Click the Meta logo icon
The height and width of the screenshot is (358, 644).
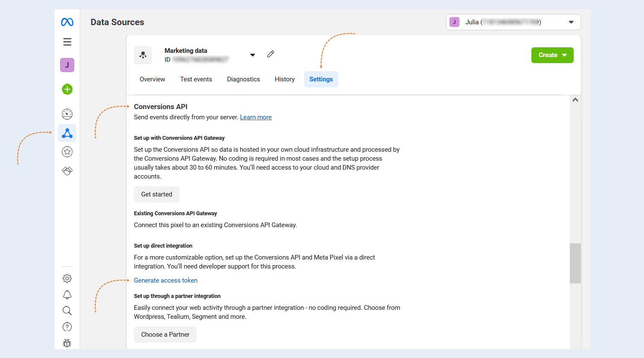coord(67,22)
